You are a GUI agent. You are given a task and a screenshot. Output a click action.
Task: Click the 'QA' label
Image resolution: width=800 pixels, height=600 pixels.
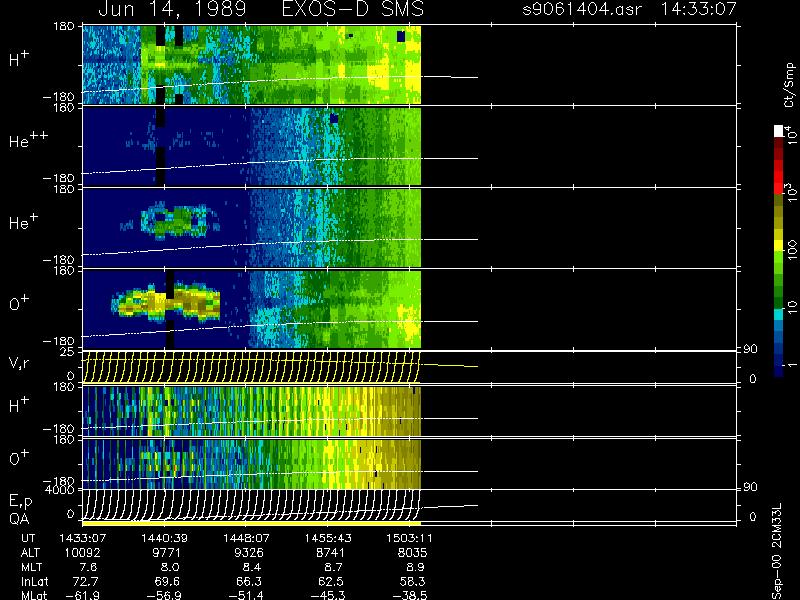19,519
